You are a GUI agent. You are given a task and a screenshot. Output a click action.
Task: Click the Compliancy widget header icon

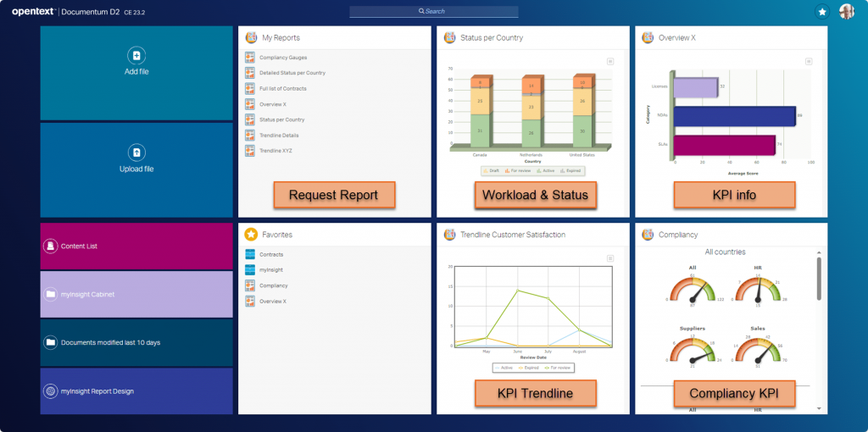[648, 235]
